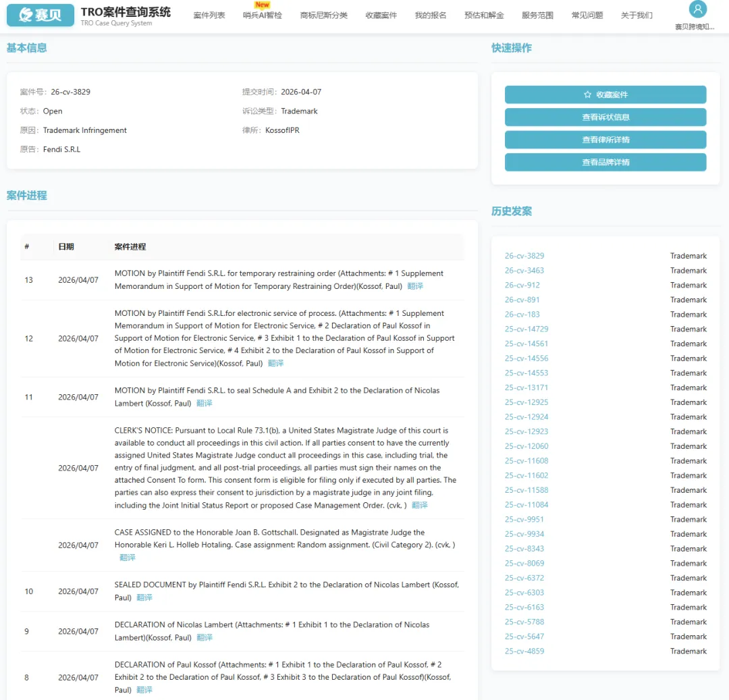Open the user avatar icon
Viewport: 729px width, 700px height.
click(x=697, y=9)
